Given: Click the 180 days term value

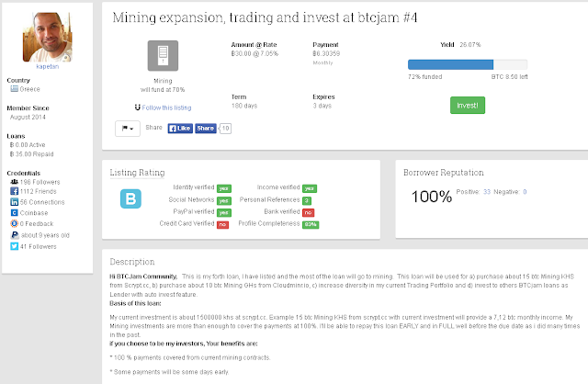Looking at the screenshot, I should (244, 106).
